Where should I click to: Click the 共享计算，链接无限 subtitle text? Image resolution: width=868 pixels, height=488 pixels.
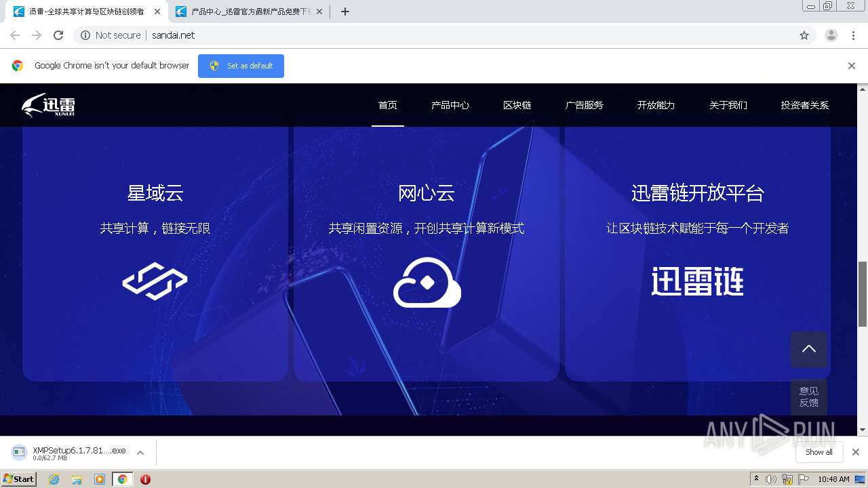click(x=155, y=228)
